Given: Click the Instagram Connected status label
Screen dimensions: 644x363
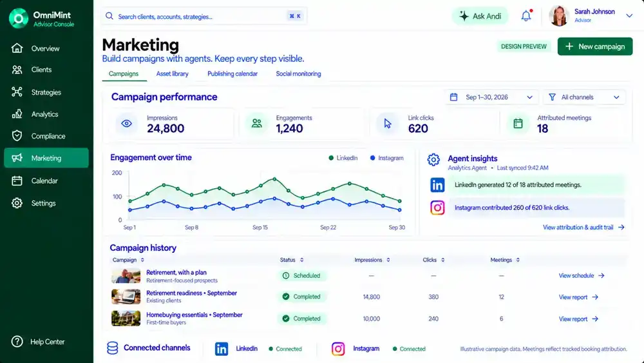Looking at the screenshot, I should [x=409, y=349].
